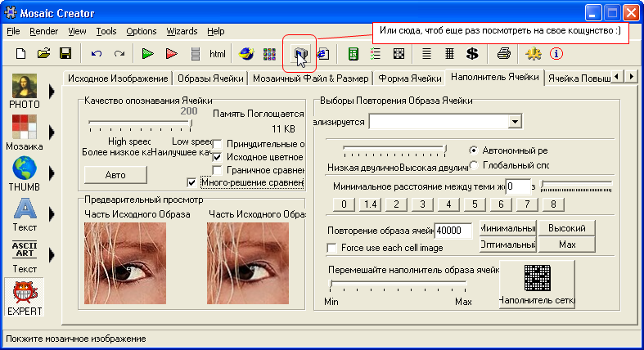Screen dimensions: 644x350
Task: Open file using the folder icon
Action: tap(43, 53)
